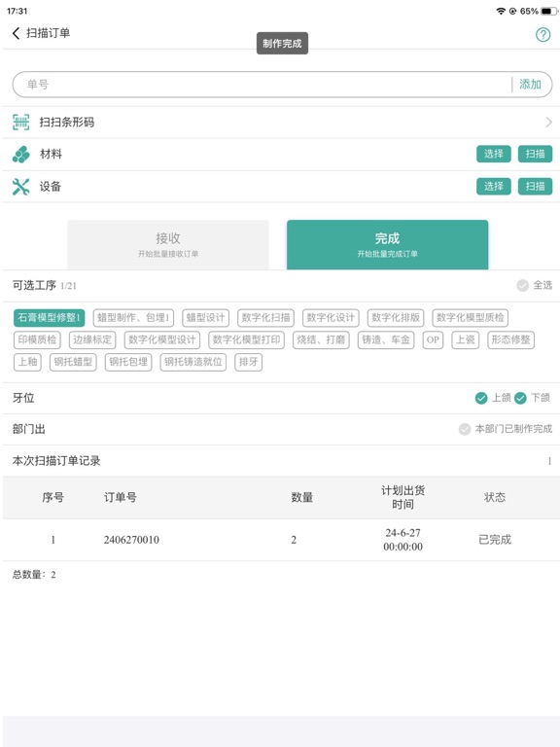
Task: Check the Wi-Fi status icon
Action: pos(501,11)
